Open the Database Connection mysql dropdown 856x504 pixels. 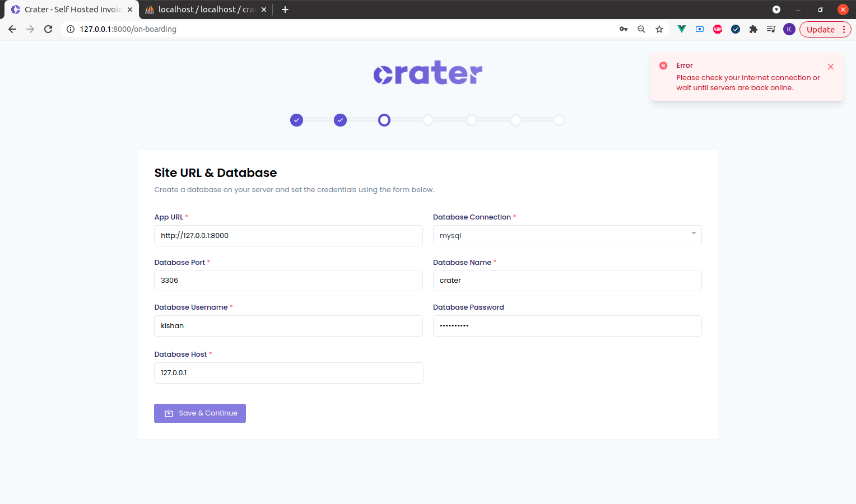click(567, 235)
